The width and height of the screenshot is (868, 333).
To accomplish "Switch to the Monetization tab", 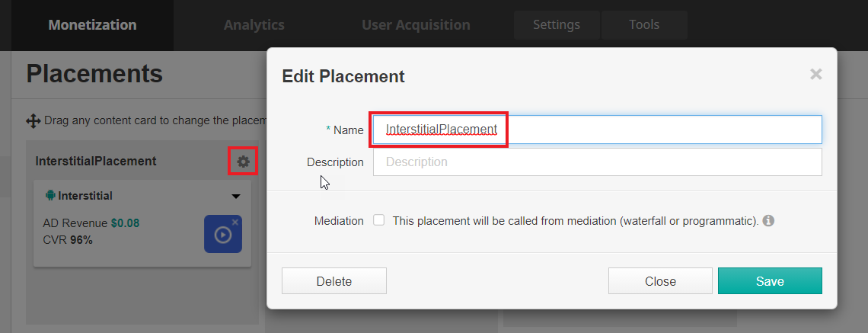I will [92, 25].
